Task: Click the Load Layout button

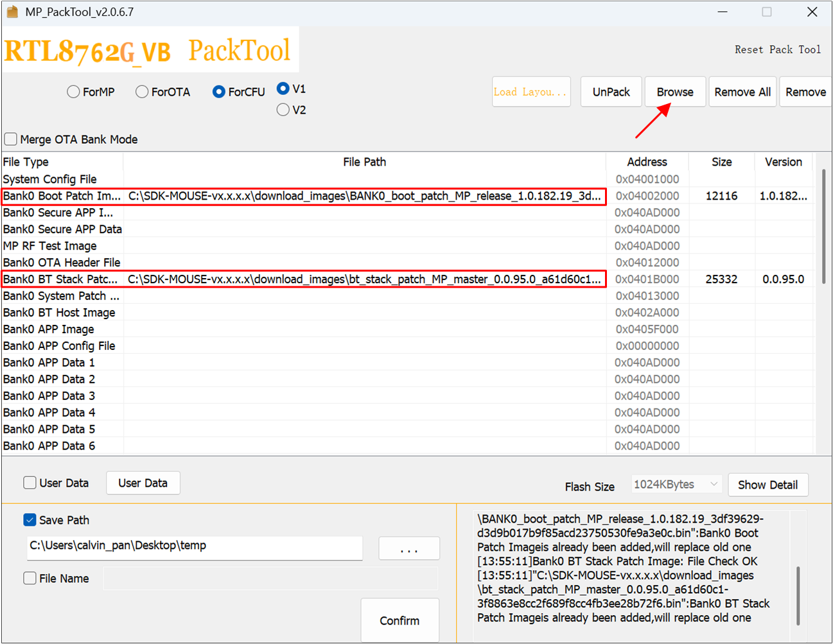Action: point(530,92)
